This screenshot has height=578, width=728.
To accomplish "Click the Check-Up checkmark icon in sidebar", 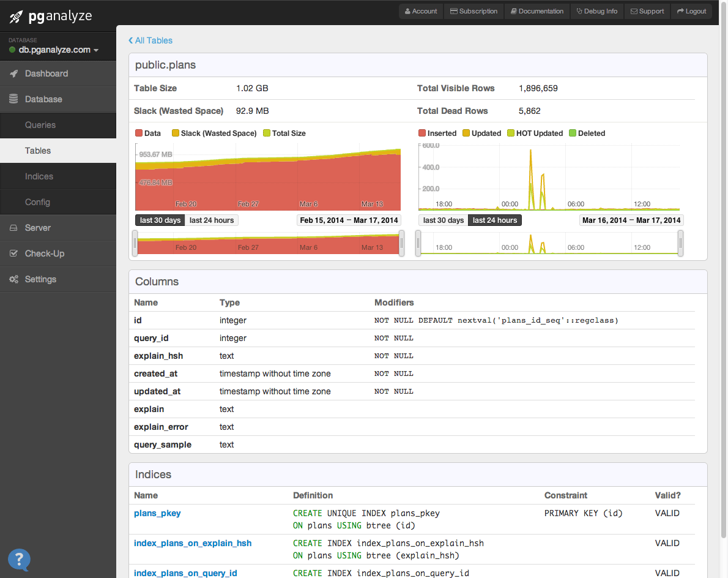I will click(13, 253).
